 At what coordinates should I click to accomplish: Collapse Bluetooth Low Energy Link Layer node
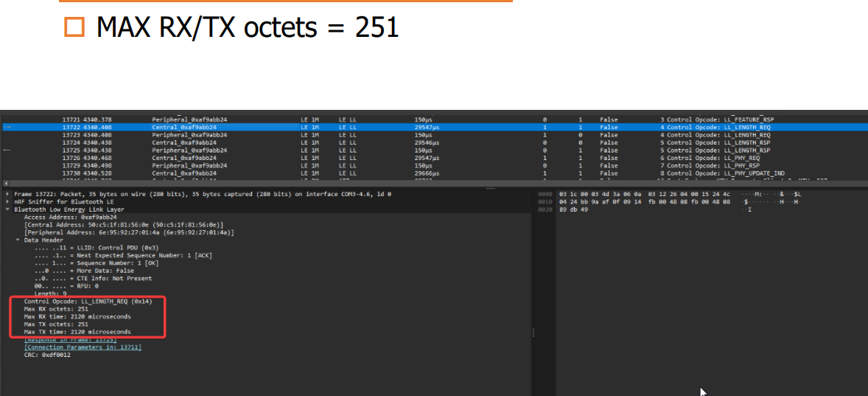[x=7, y=210]
